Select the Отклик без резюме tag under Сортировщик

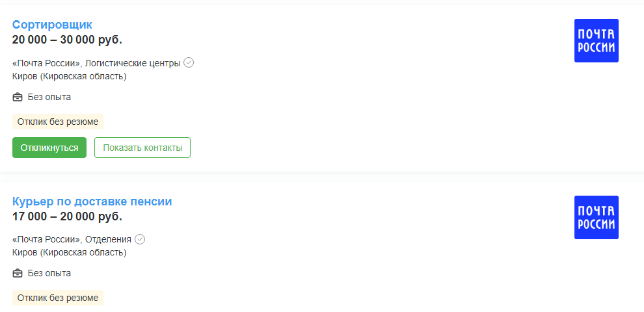(x=58, y=122)
